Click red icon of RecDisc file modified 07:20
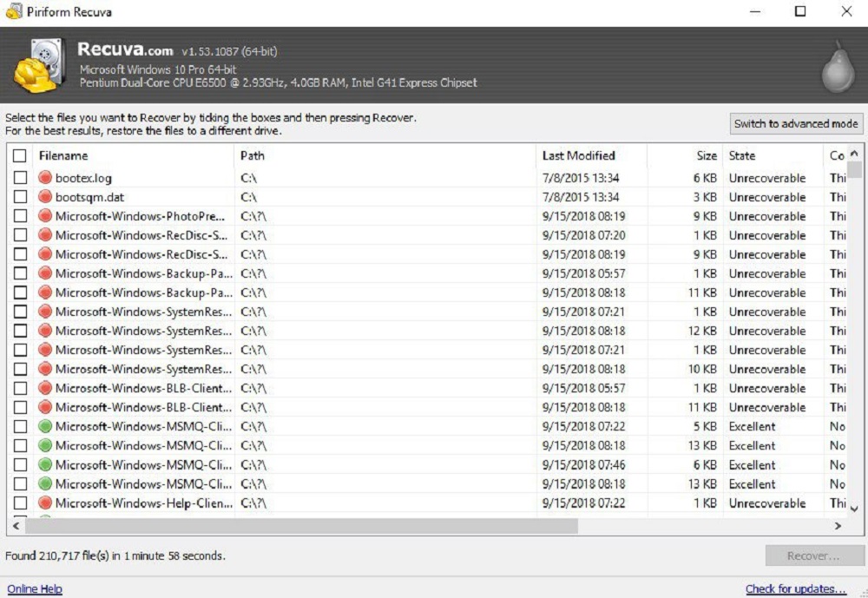Image resolution: width=868 pixels, height=598 pixels. 45,234
